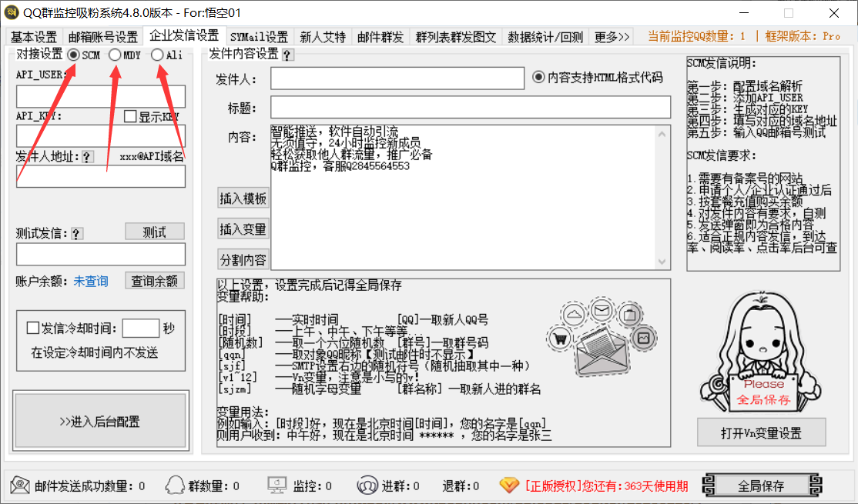Screen dimensions: 858x504
Task: Open the 基本设置 tab
Action: (x=34, y=37)
